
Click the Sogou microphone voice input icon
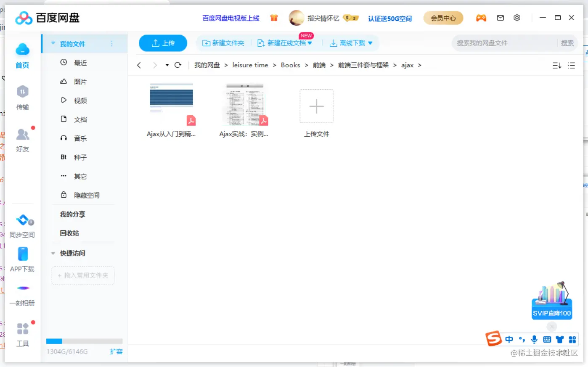(534, 339)
